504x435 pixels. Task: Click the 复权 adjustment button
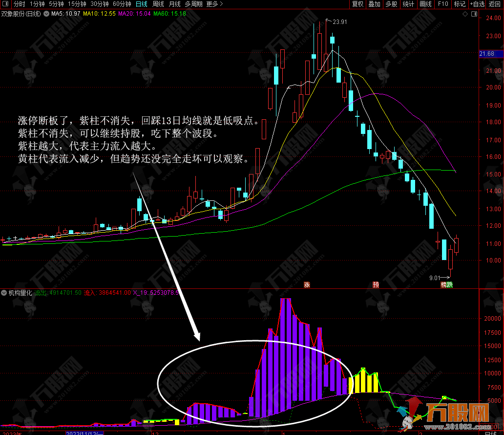357,4
